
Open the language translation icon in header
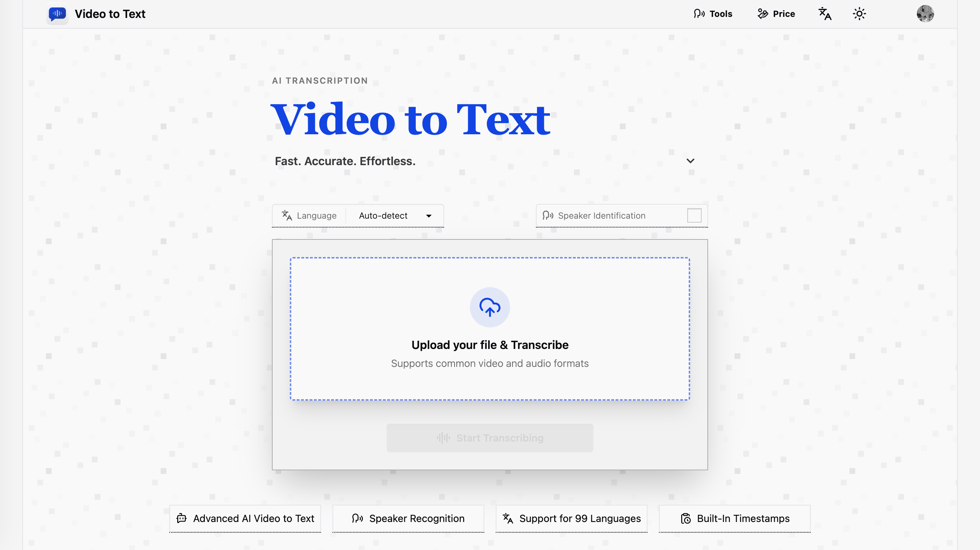click(x=824, y=14)
